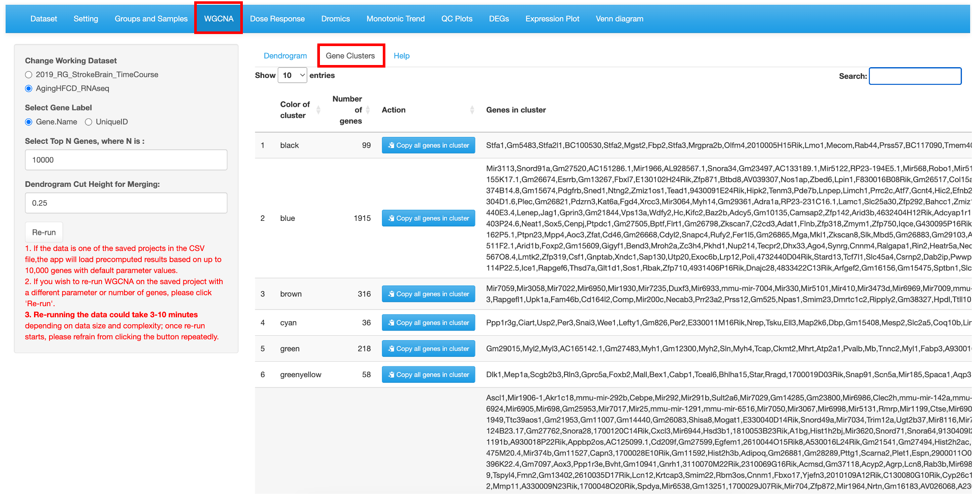Click the Re-run button

[x=44, y=232]
